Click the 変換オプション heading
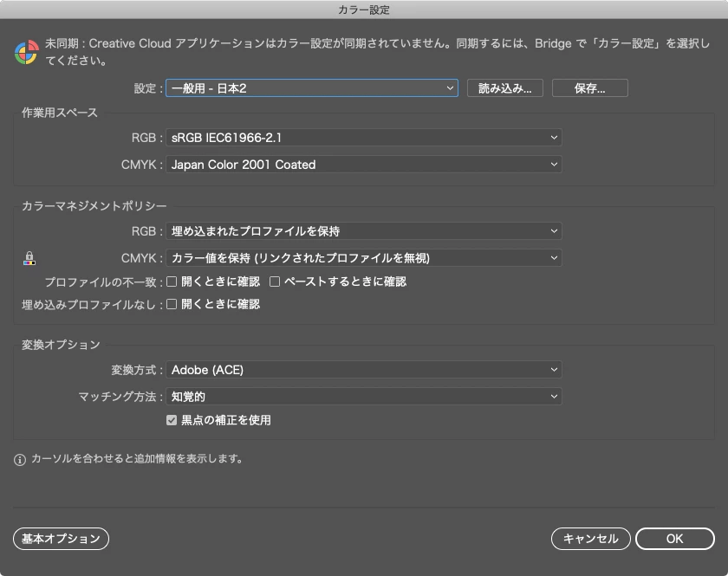Image resolution: width=728 pixels, height=576 pixels. (x=61, y=345)
